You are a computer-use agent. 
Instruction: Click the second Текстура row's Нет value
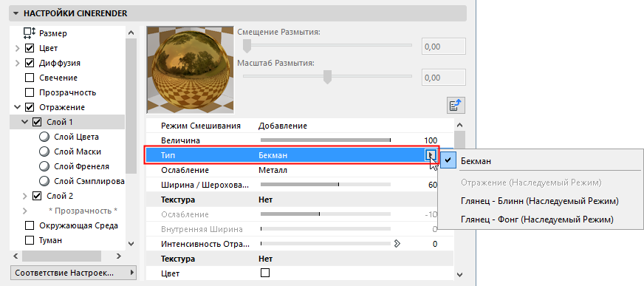tap(265, 259)
